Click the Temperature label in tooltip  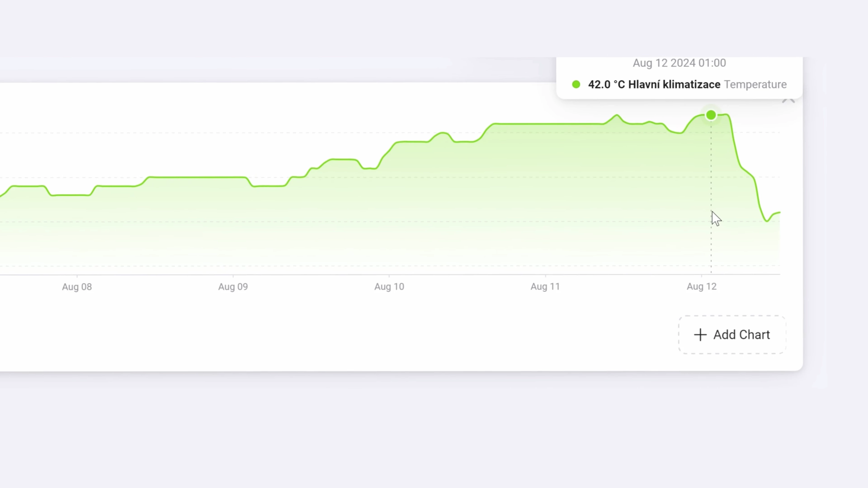[x=755, y=84]
